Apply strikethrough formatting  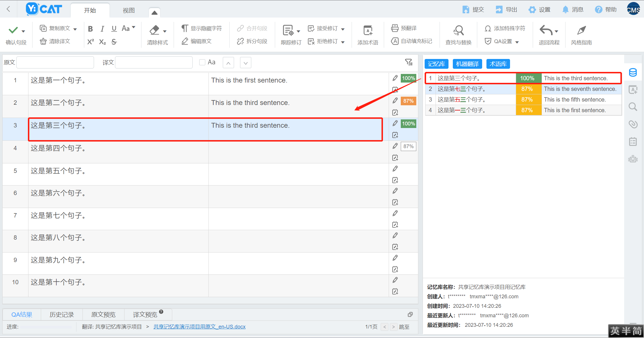coord(114,42)
